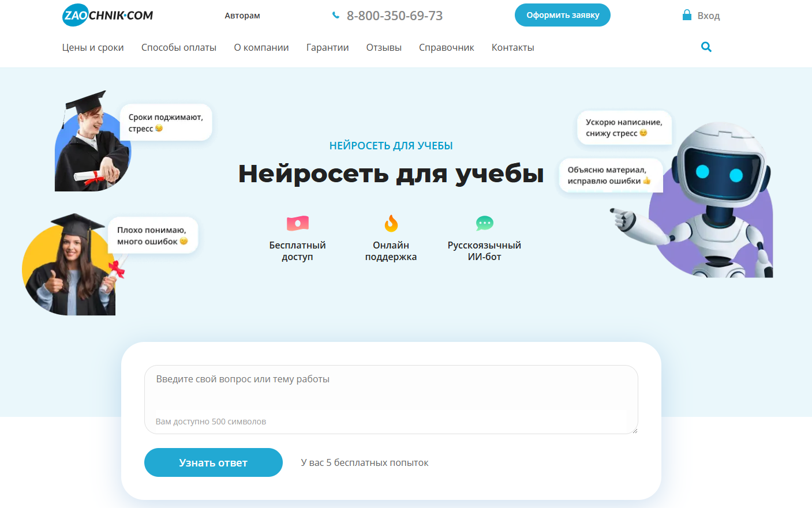The image size is (812, 508).
Task: Open the Цены и сроки menu item
Action: tap(93, 48)
